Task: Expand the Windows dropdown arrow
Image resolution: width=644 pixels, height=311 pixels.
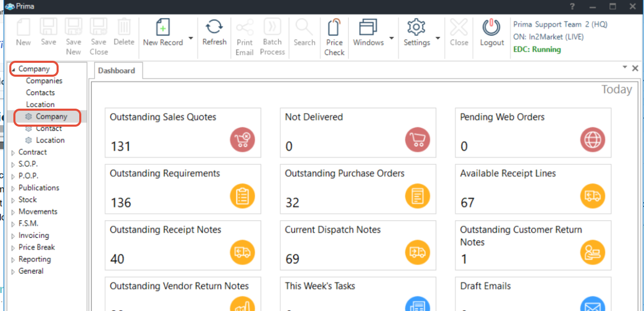Action: [x=391, y=38]
